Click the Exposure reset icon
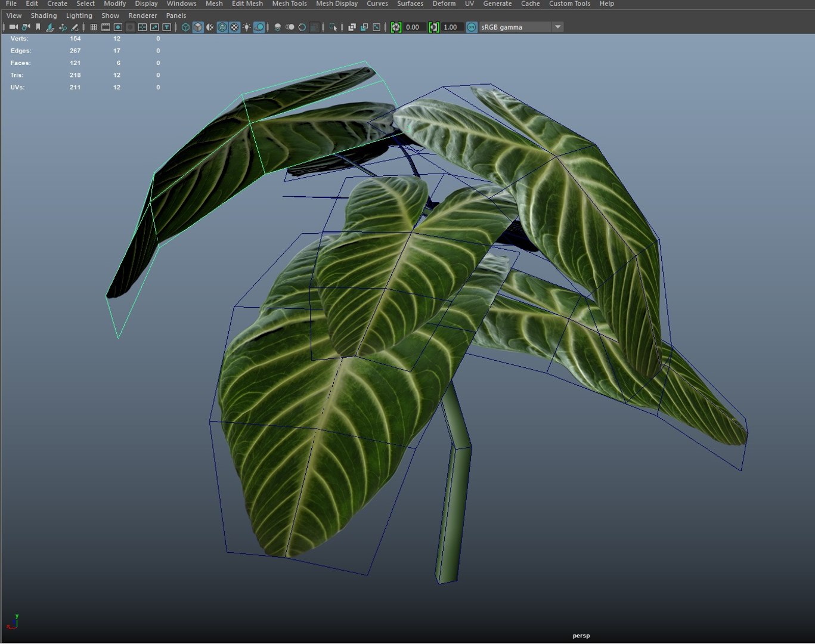Image resolution: width=815 pixels, height=644 pixels. point(396,27)
